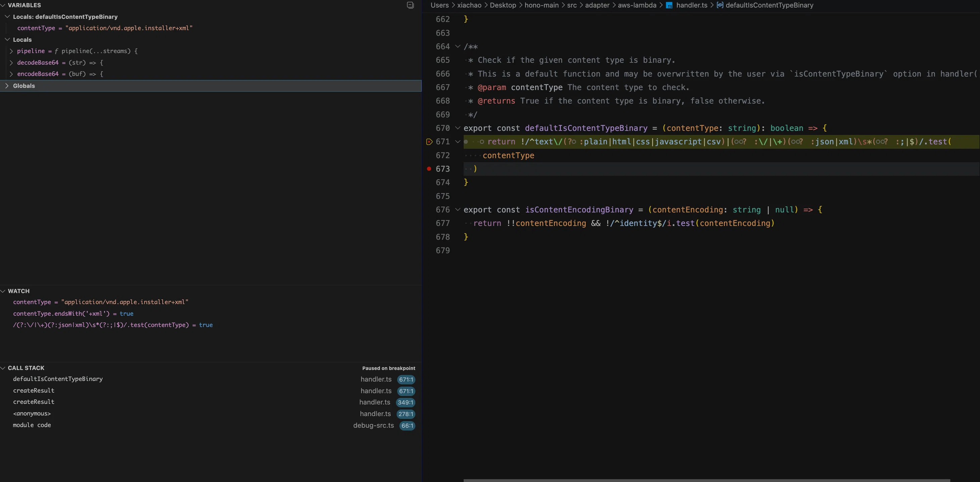This screenshot has height=482, width=980.
Task: Open the src breadcrumb segment
Action: [572, 5]
